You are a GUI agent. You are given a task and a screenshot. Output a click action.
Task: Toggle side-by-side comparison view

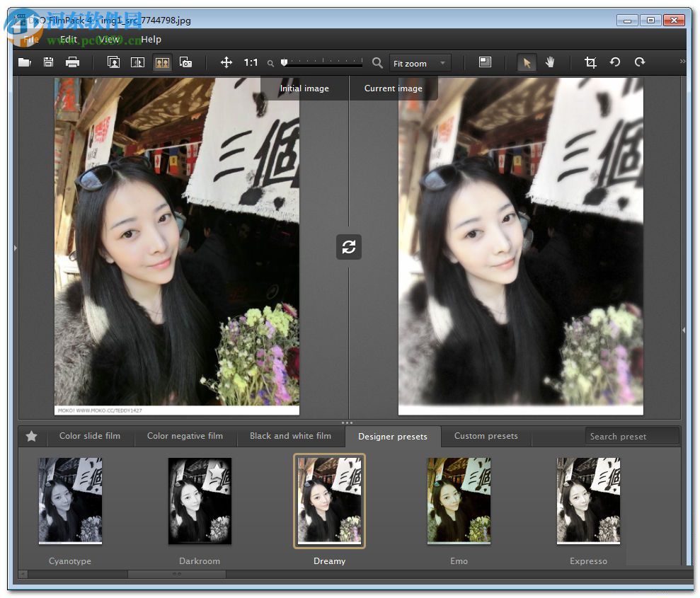tap(162, 62)
